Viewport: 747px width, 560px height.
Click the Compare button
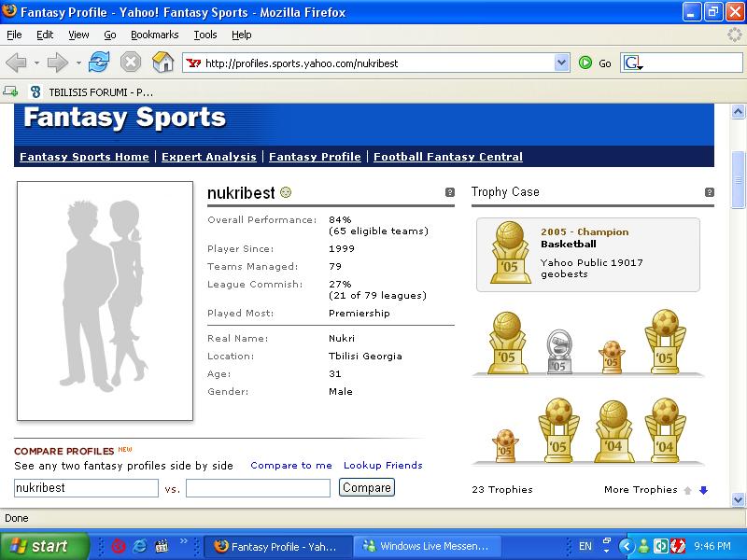pos(367,487)
